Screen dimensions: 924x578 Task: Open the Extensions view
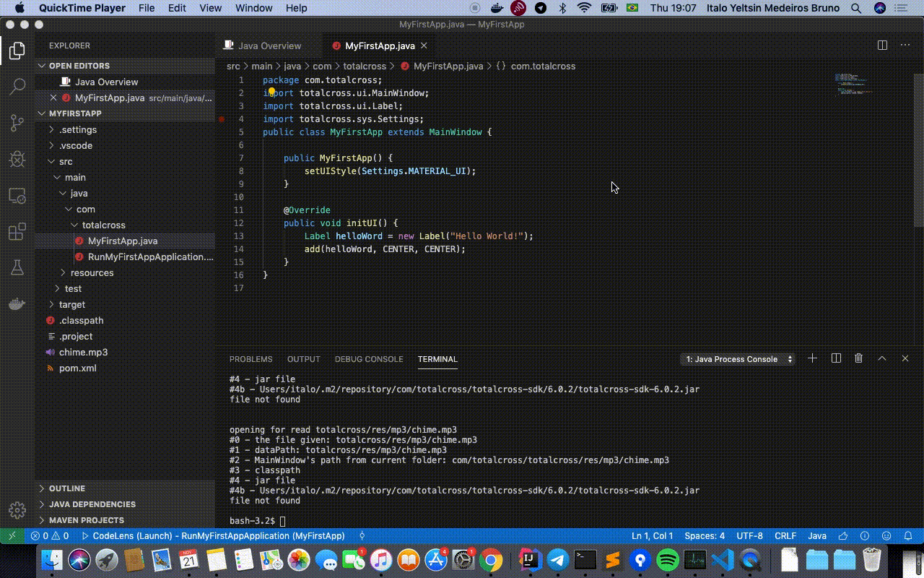[17, 232]
